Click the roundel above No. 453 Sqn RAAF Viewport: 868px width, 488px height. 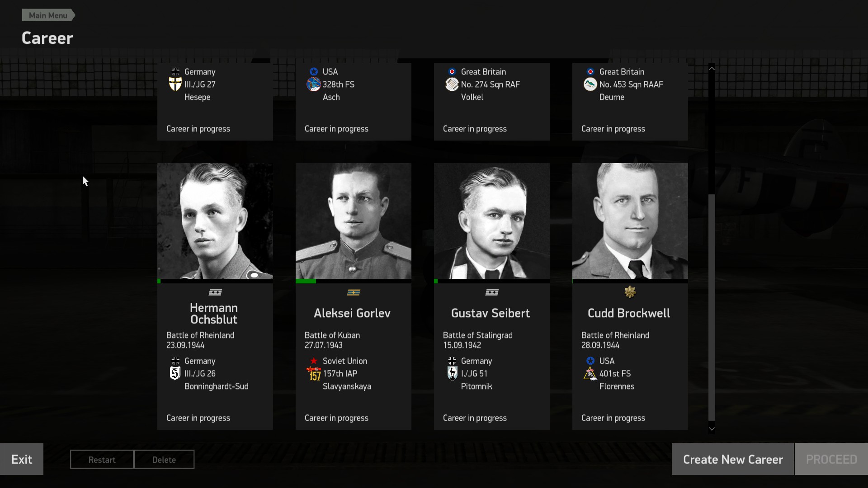pyautogui.click(x=590, y=72)
